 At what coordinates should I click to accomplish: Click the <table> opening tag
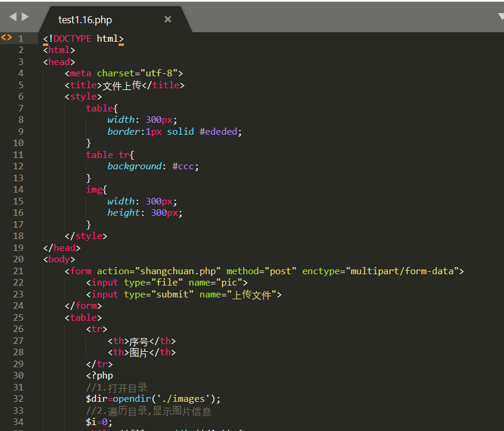pyautogui.click(x=83, y=318)
